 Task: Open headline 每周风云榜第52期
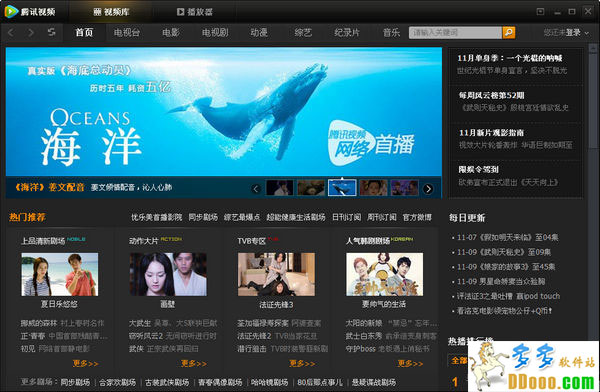tap(491, 95)
